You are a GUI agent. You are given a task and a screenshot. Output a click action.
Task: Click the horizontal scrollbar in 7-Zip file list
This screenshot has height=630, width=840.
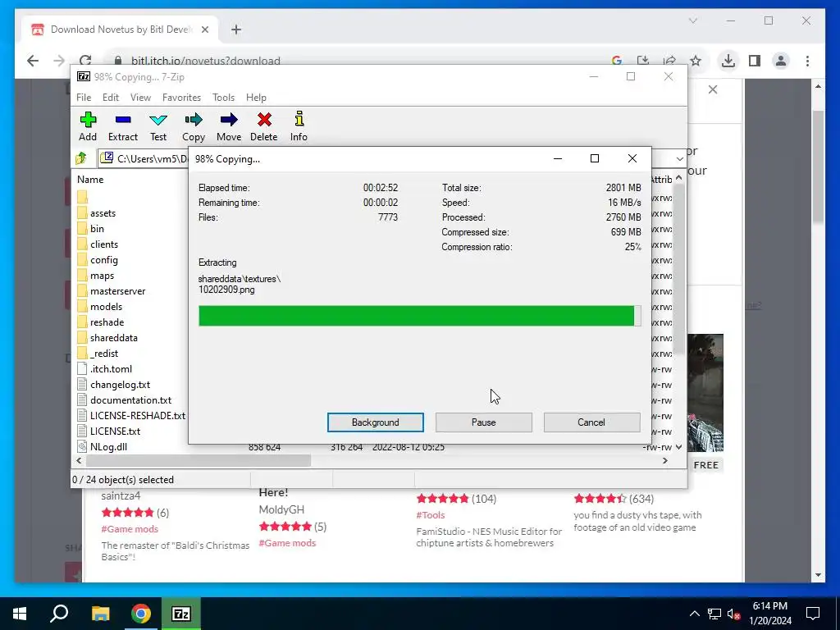point(199,461)
